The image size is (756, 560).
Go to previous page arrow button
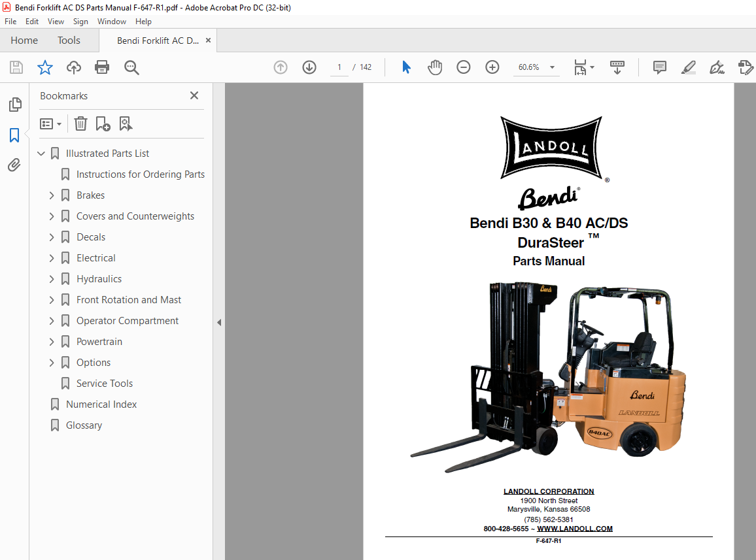point(281,67)
